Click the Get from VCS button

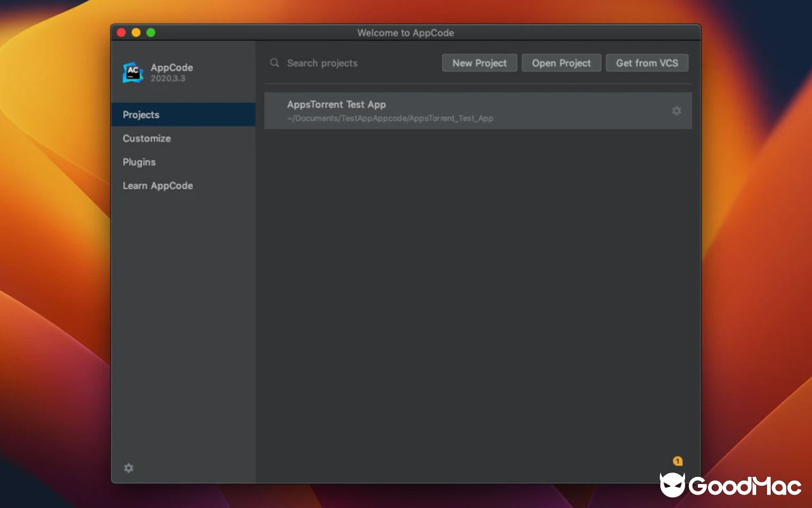[x=647, y=63]
